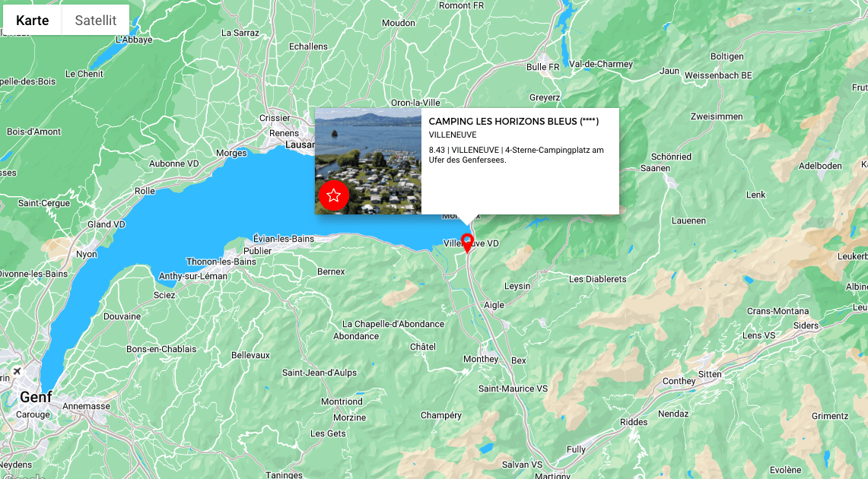The height and width of the screenshot is (479, 868).
Task: Click the Monthey town label
Action: click(x=481, y=359)
